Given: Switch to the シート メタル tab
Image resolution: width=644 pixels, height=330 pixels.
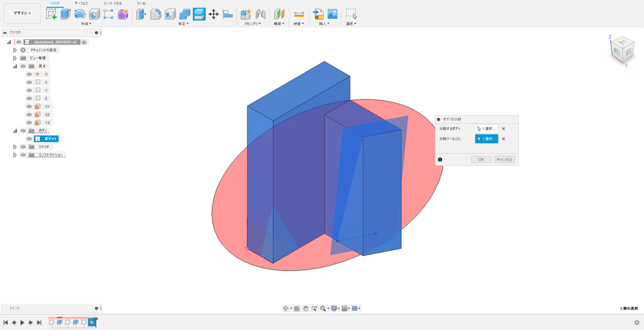Looking at the screenshot, I should click(113, 3).
